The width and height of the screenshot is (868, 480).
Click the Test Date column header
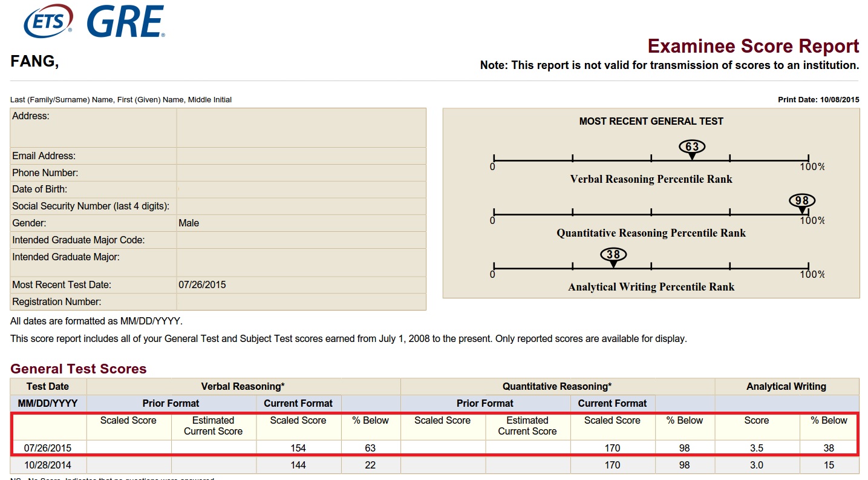click(x=48, y=386)
